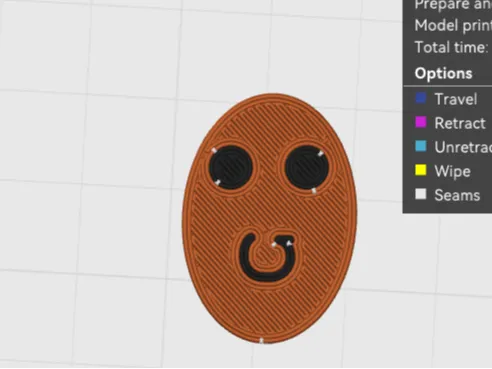Toggle the Unretract option cyan square
The height and width of the screenshot is (369, 492).
click(x=421, y=146)
